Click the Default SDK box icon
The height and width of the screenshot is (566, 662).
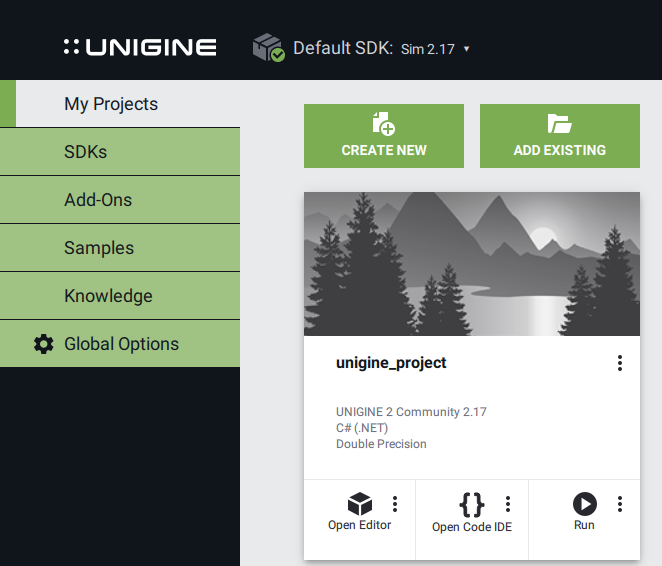pyautogui.click(x=268, y=47)
